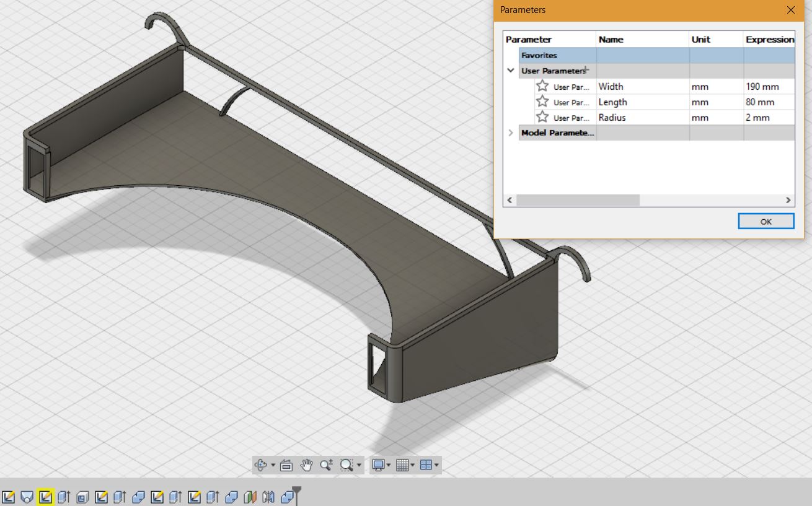812x506 pixels.
Task: Choose the Zoom magnifier with plus-minus
Action: pos(327,465)
